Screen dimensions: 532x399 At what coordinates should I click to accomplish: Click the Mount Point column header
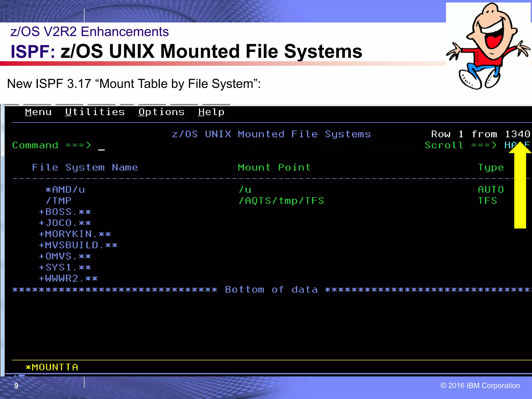(274, 168)
